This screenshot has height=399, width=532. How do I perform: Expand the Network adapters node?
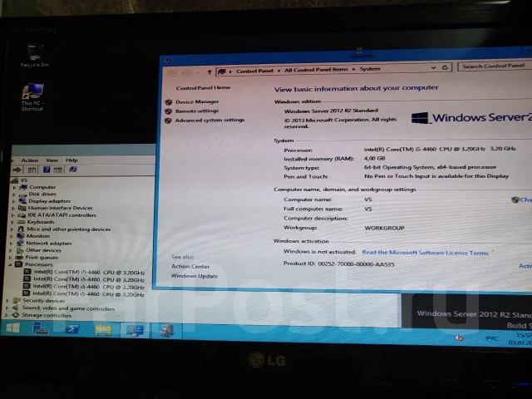[x=12, y=244]
